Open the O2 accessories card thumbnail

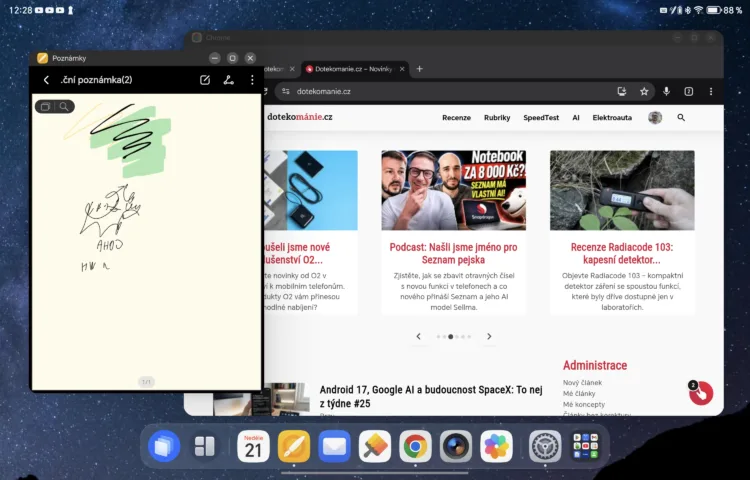[x=311, y=190]
